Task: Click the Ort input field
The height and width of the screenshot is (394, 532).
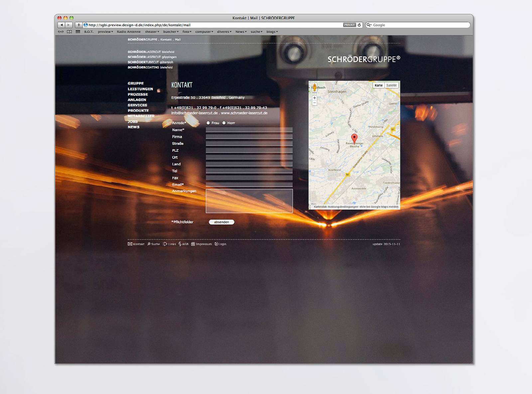Action: point(249,157)
